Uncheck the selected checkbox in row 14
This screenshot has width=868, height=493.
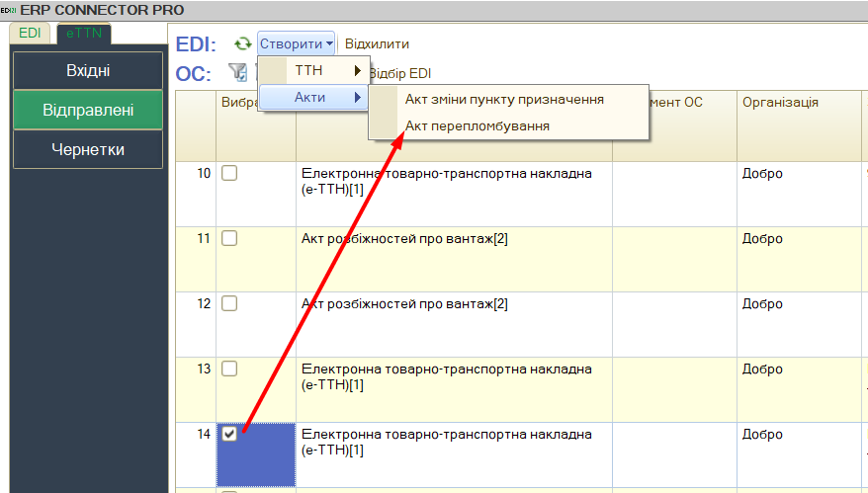229,434
